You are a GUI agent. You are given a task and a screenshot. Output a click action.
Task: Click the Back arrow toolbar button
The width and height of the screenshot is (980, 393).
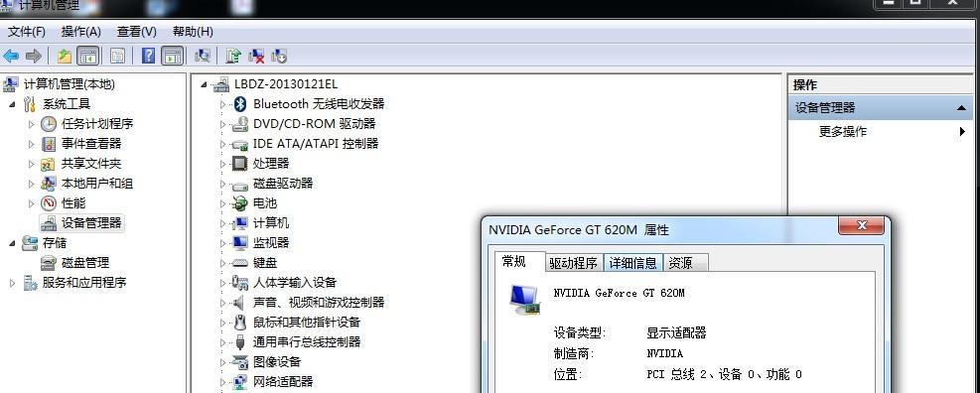coord(11,57)
